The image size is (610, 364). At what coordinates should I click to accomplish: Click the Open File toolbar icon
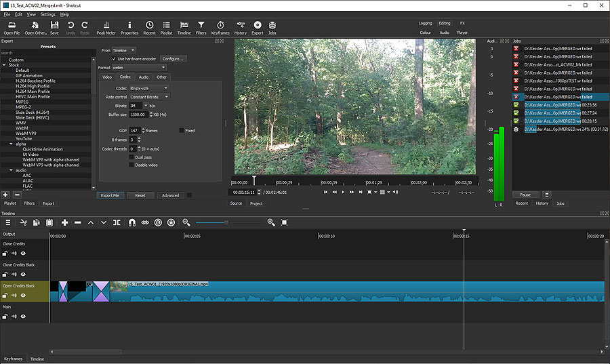click(x=12, y=28)
